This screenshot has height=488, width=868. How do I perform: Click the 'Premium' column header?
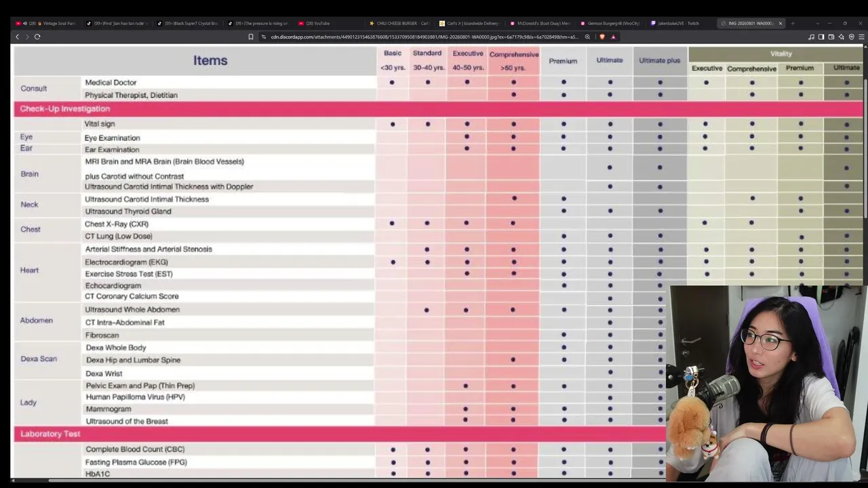(x=563, y=61)
